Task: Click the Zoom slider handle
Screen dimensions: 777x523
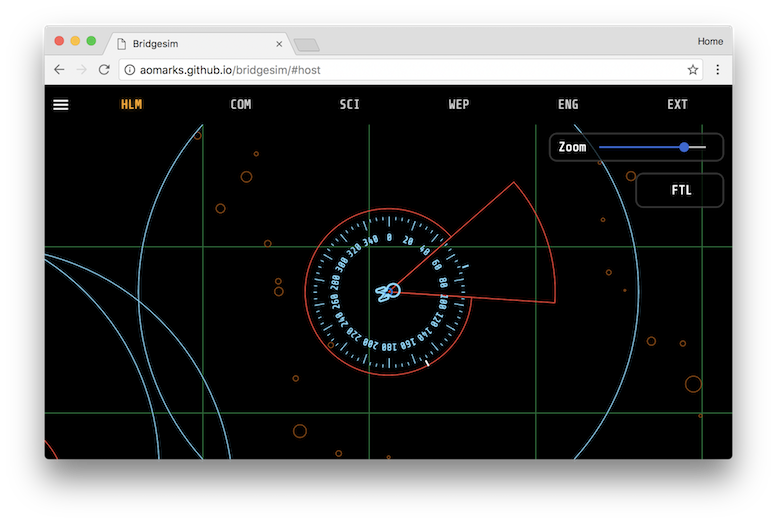Action: pyautogui.click(x=684, y=147)
